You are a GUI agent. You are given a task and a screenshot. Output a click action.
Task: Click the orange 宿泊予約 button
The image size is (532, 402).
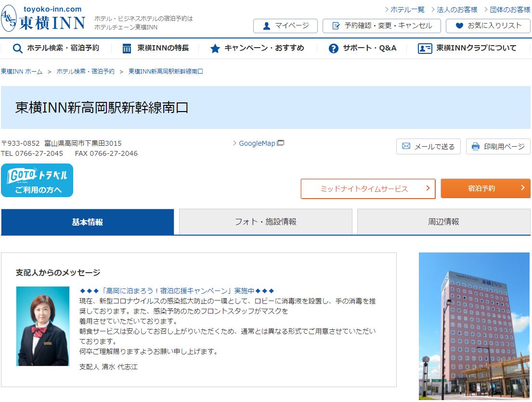pos(485,188)
